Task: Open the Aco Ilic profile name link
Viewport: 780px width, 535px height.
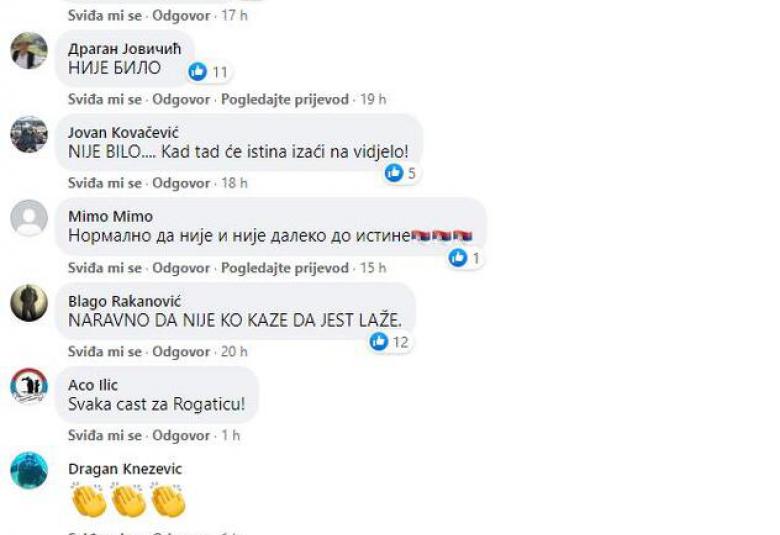Action: pos(93,385)
